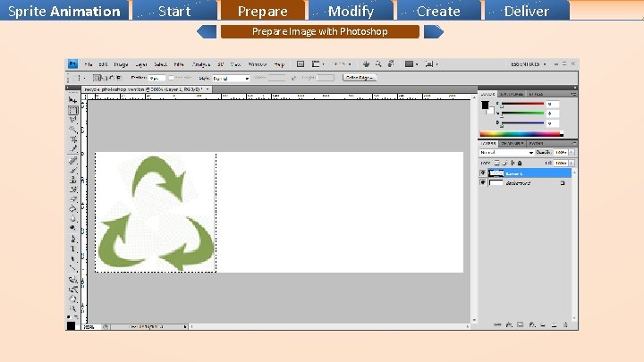Open the layer blend mode Normal dropdown
Screen dimensions: 644x362
tap(506, 152)
